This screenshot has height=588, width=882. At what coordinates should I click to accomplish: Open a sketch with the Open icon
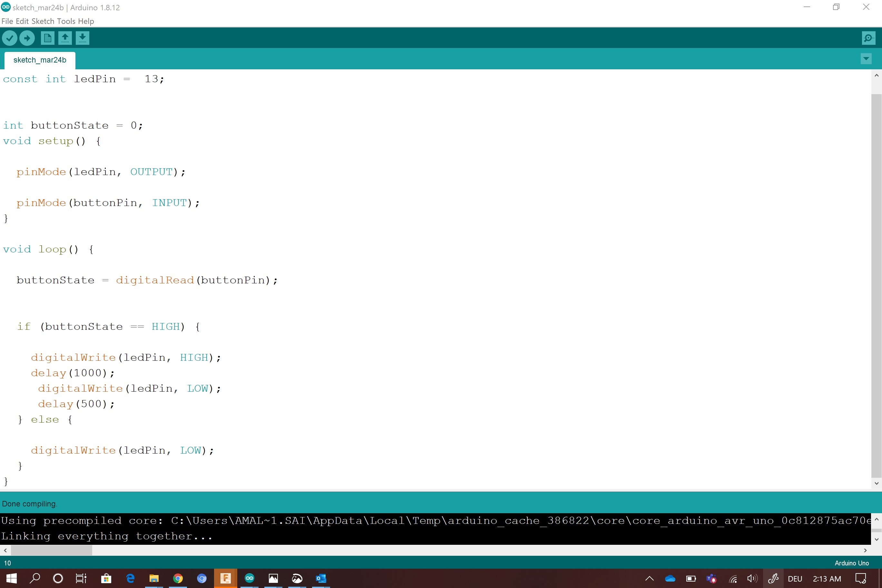(x=65, y=38)
